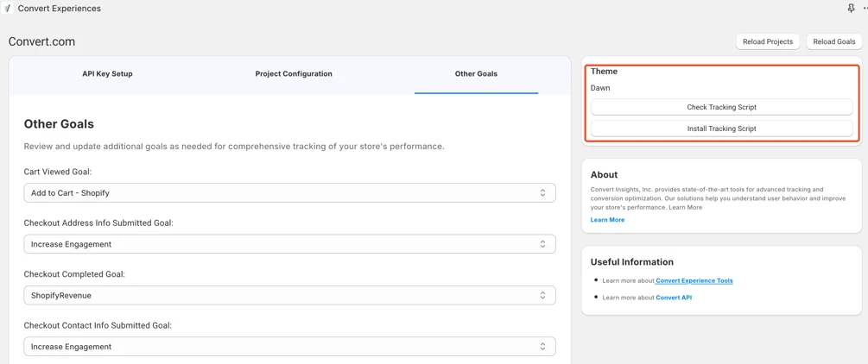This screenshot has width=868, height=364.
Task: Switch to the API Key Setup tab
Action: tap(107, 74)
